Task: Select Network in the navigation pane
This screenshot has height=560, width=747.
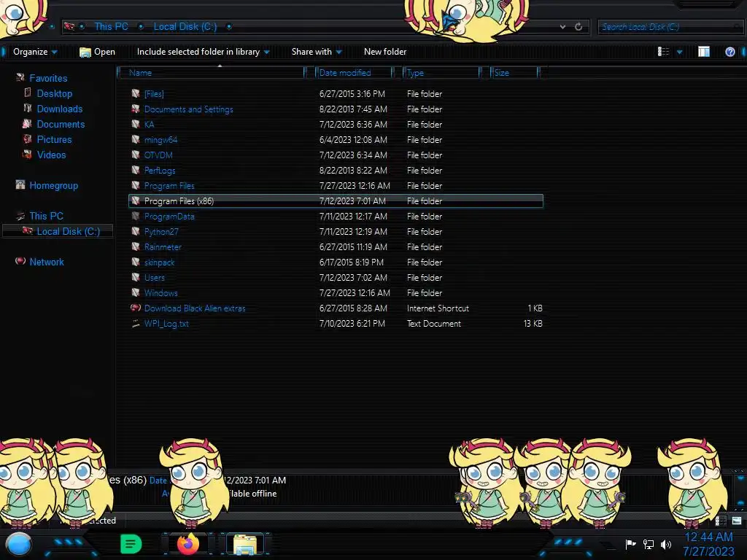Action: pyautogui.click(x=46, y=262)
